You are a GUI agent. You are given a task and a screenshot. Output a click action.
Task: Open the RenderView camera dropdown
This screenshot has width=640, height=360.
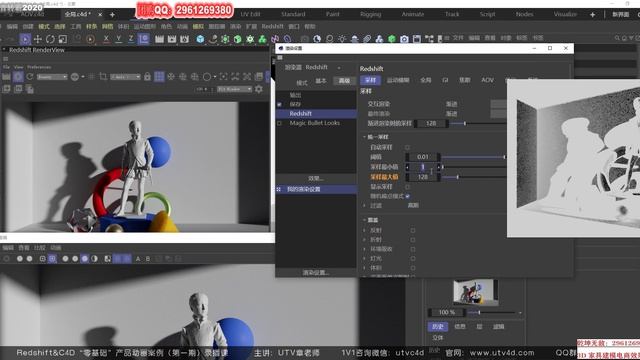coord(125,77)
